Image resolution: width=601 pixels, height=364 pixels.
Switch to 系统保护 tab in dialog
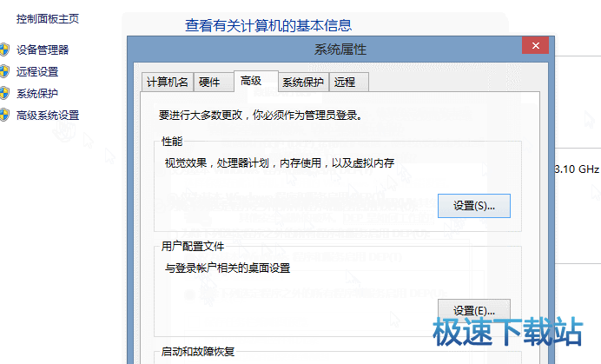click(x=303, y=82)
